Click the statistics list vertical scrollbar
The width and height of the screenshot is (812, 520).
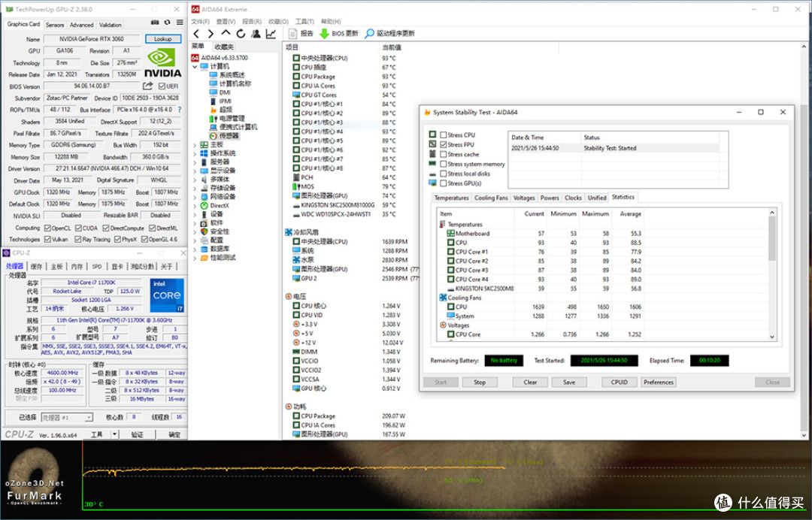click(772, 274)
